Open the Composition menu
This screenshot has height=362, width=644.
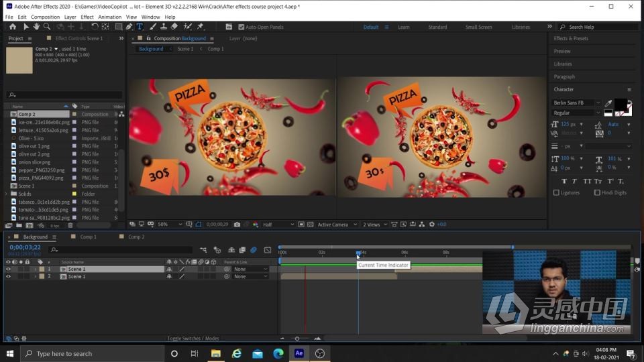45,17
